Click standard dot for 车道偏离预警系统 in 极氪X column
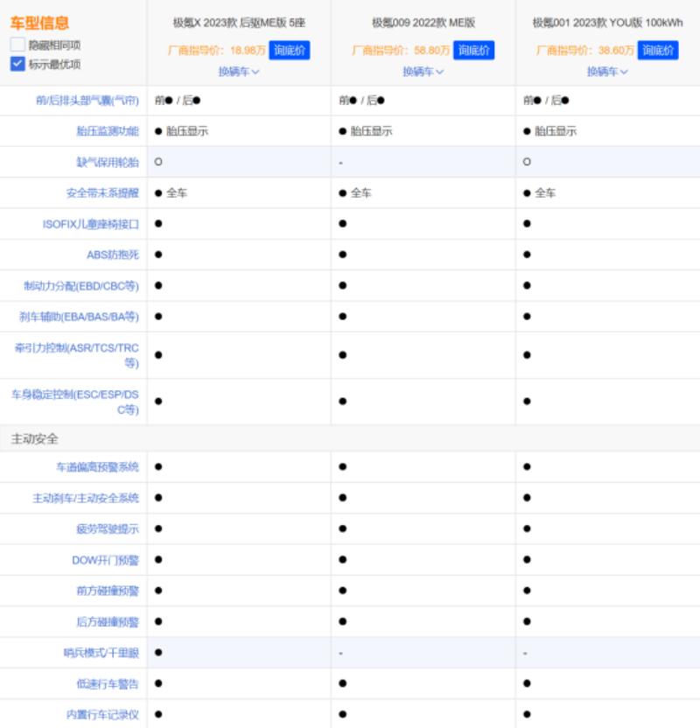The height and width of the screenshot is (728, 700). tap(158, 466)
